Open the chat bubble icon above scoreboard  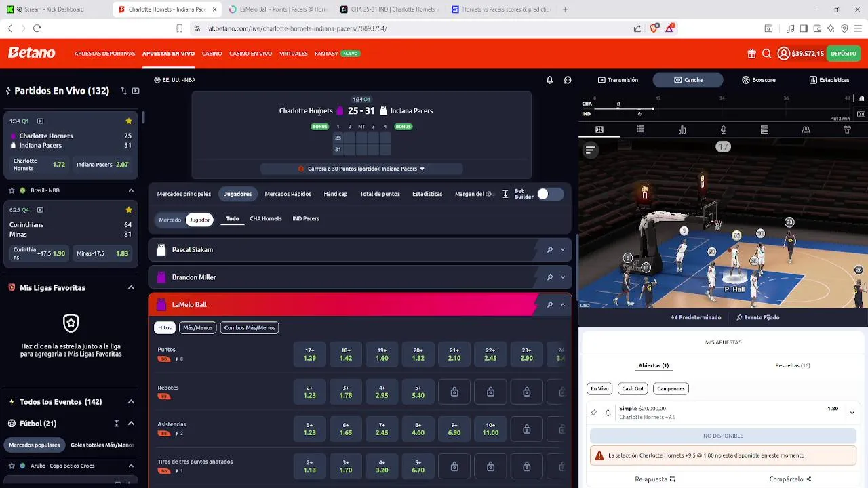click(568, 80)
